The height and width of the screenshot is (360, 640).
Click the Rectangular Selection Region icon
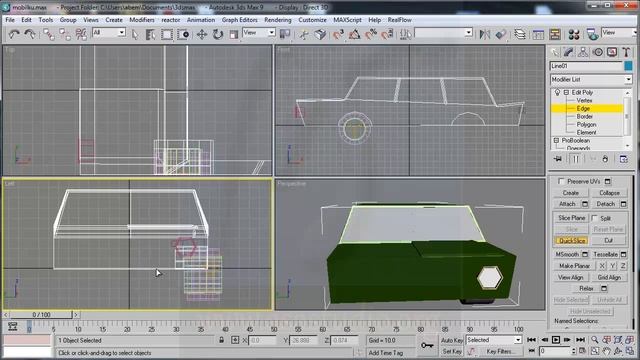pos(167,35)
